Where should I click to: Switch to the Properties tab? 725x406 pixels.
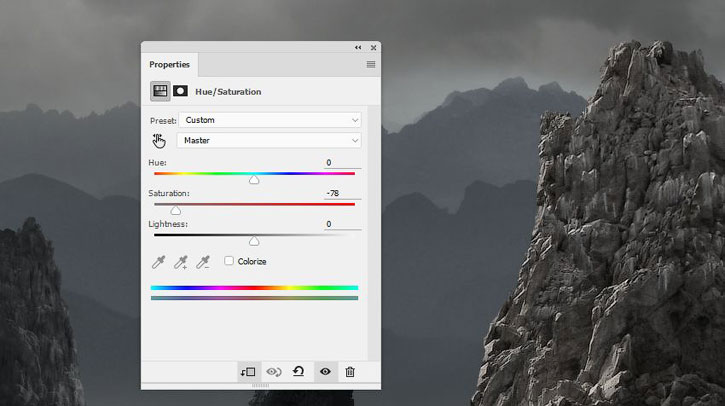169,65
